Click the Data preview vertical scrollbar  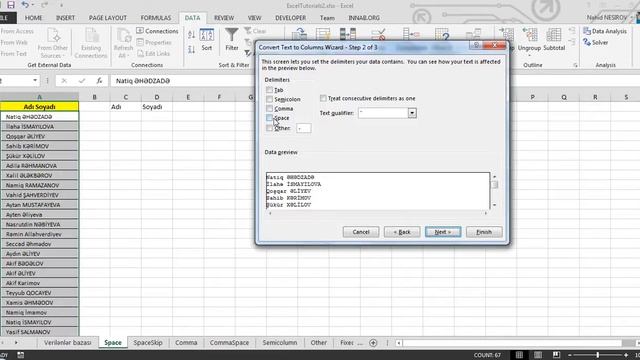coord(494,191)
